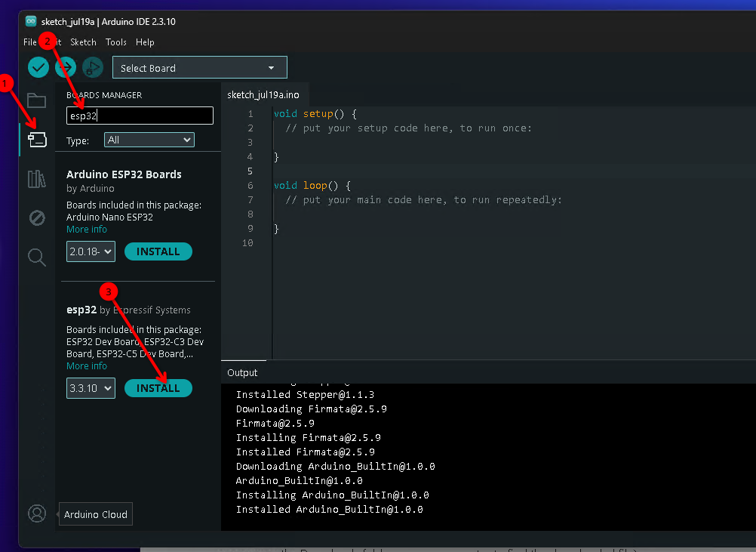Click the Arduino IDE logo in title bar
The height and width of the screenshot is (552, 756).
click(x=31, y=21)
